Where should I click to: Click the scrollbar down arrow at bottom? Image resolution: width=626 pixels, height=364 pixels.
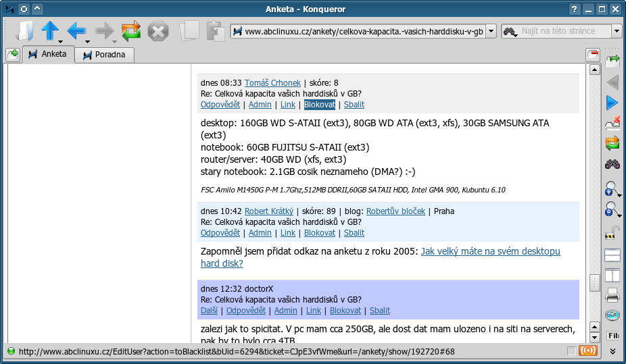[x=594, y=337]
